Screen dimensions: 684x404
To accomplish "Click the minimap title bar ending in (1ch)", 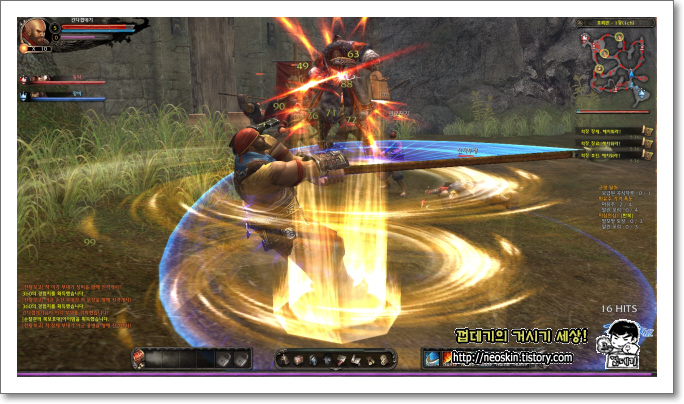I will pos(616,23).
